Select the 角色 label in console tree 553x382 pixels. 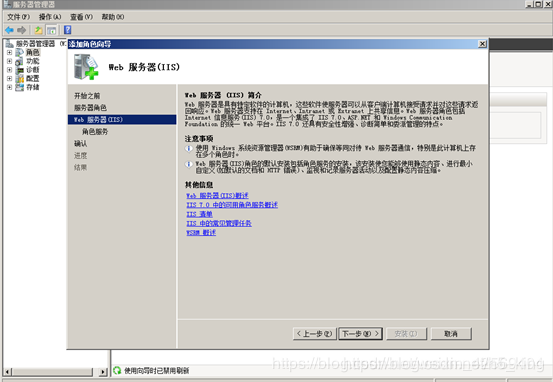click(33, 52)
